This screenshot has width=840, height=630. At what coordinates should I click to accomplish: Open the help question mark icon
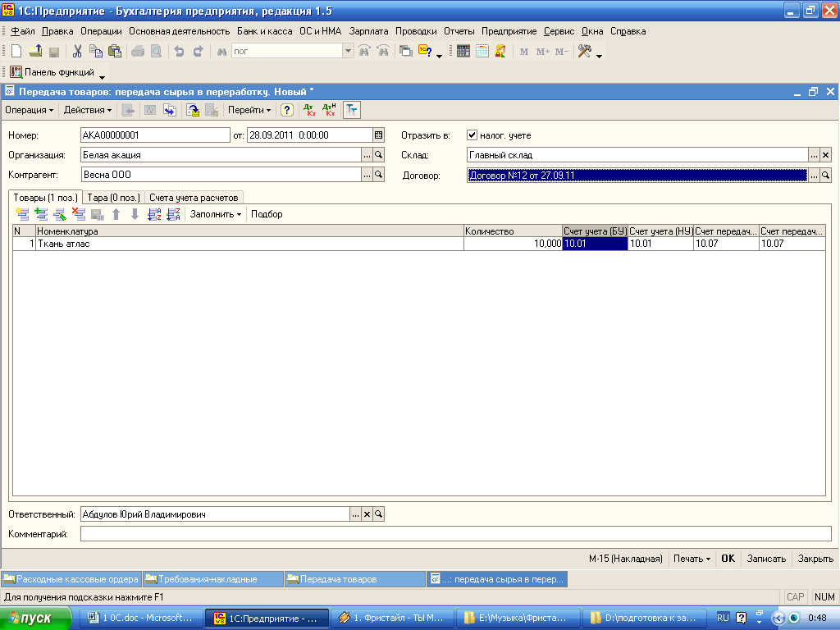[x=287, y=111]
